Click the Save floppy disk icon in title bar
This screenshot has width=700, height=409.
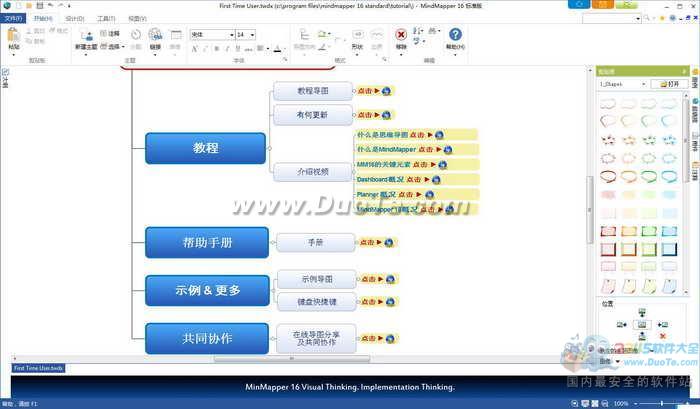[x=40, y=5]
